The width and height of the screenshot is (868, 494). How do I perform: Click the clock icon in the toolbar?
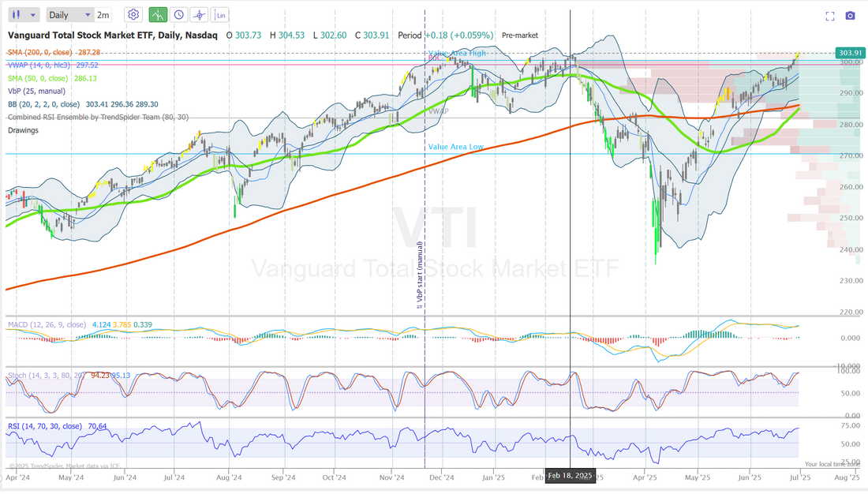(x=178, y=15)
